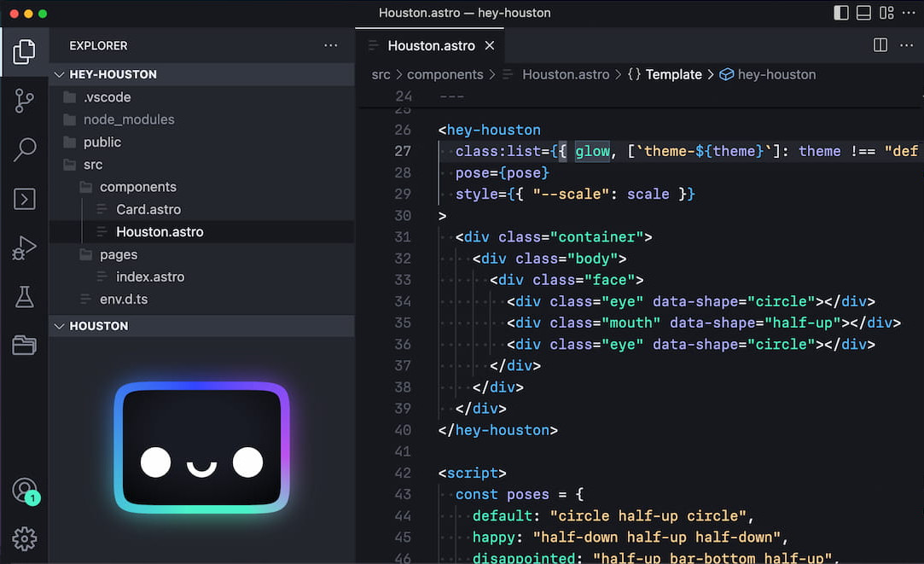Open the Testing flask icon
Viewport: 924px width, 564px height.
[x=24, y=297]
